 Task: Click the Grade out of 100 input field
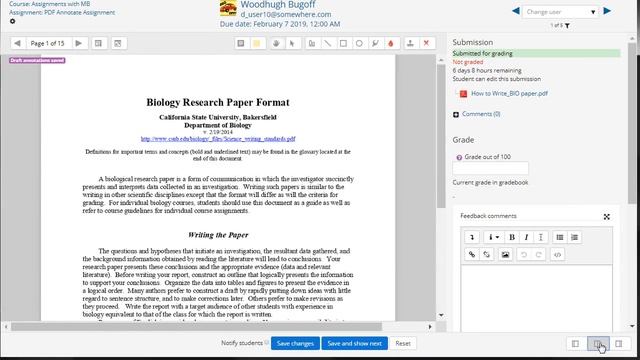(490, 168)
